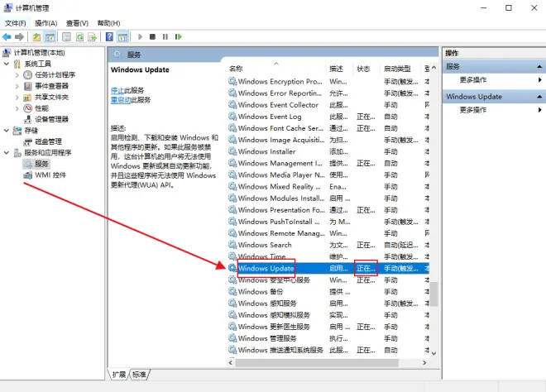546x392 pixels.
Task: Switch to the 扩展 tab
Action: tap(119, 375)
